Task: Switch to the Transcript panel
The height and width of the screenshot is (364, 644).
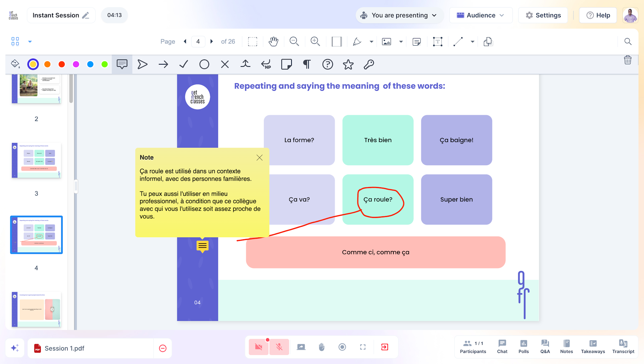Action: point(623,347)
